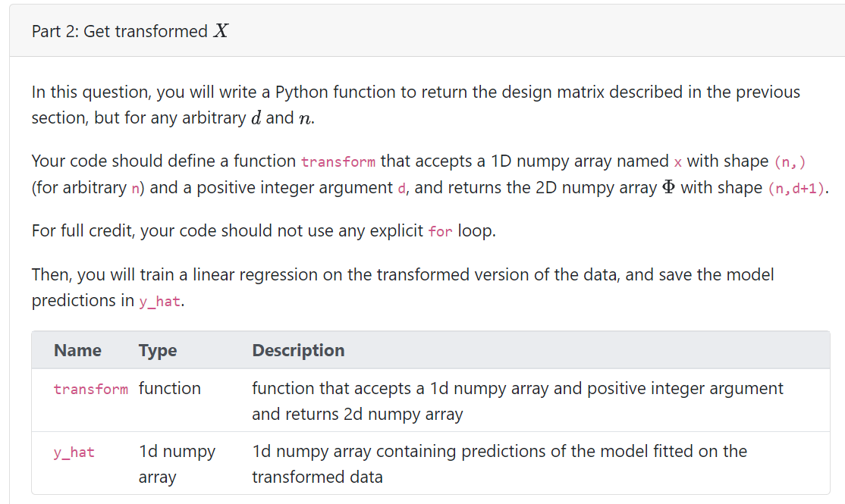Image resolution: width=845 pixels, height=504 pixels.
Task: Click the 1d numpy array type cell
Action: (174, 464)
